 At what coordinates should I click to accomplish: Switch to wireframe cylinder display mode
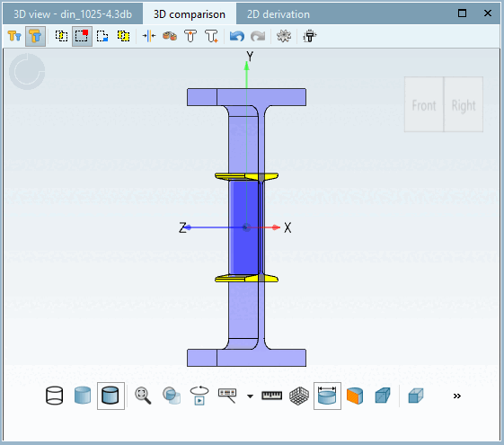click(x=54, y=396)
